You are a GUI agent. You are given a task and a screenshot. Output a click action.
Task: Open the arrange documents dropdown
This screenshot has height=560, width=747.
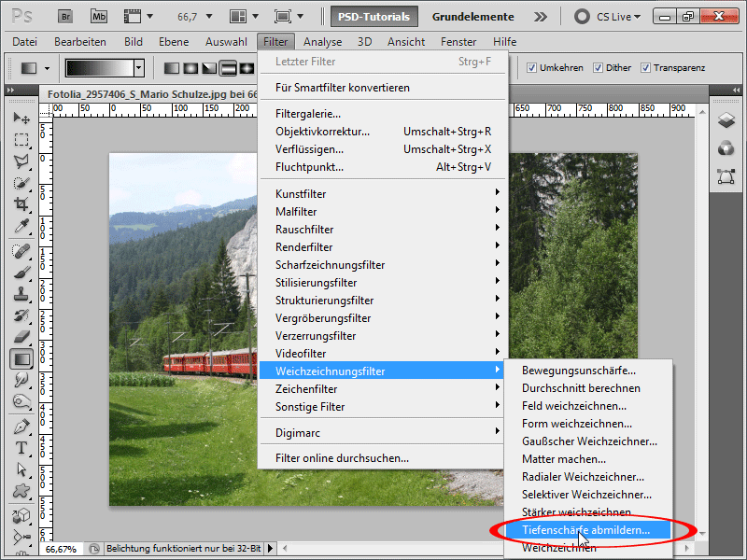[x=255, y=17]
